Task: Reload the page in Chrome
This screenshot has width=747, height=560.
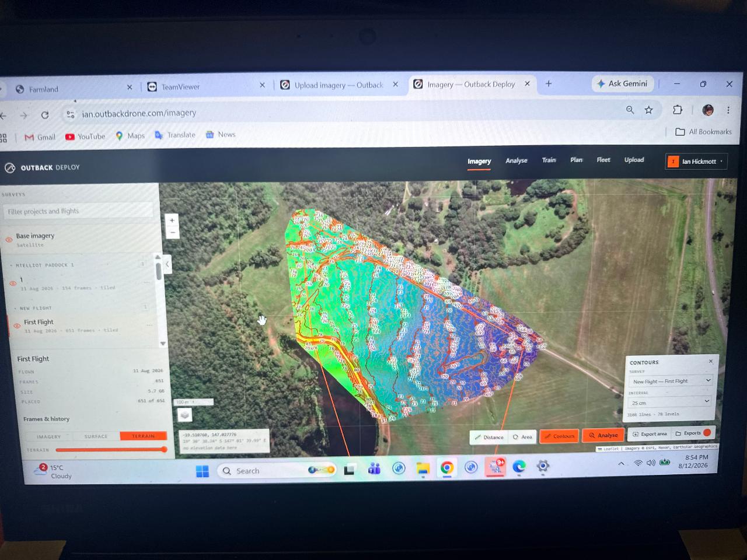Action: (x=45, y=115)
